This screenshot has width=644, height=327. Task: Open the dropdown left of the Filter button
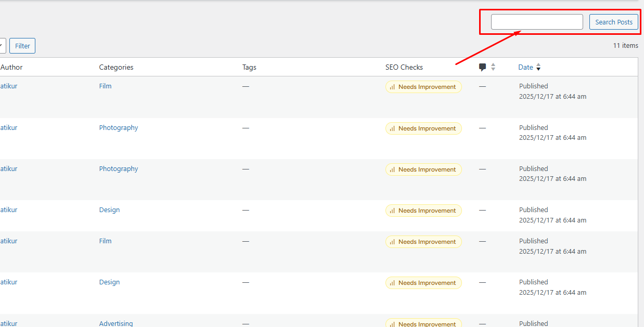[x=2, y=46]
